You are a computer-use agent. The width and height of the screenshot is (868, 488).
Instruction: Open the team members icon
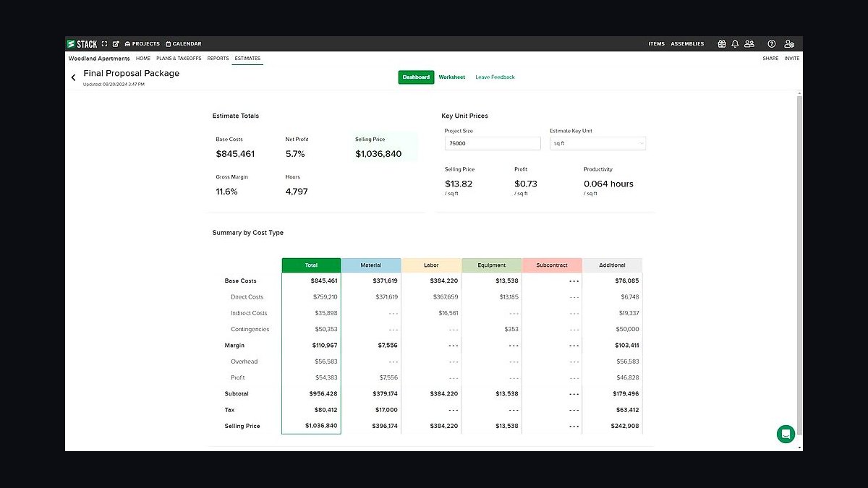coord(749,44)
